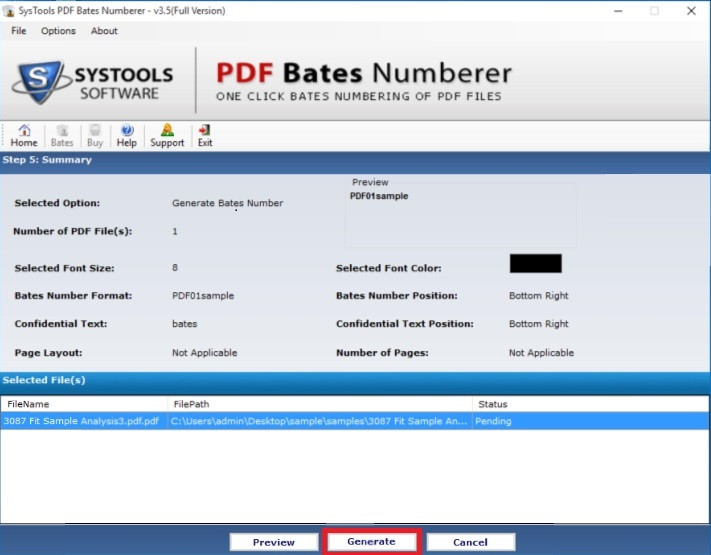Click the black font color swatch
This screenshot has width=711, height=555.
(536, 263)
